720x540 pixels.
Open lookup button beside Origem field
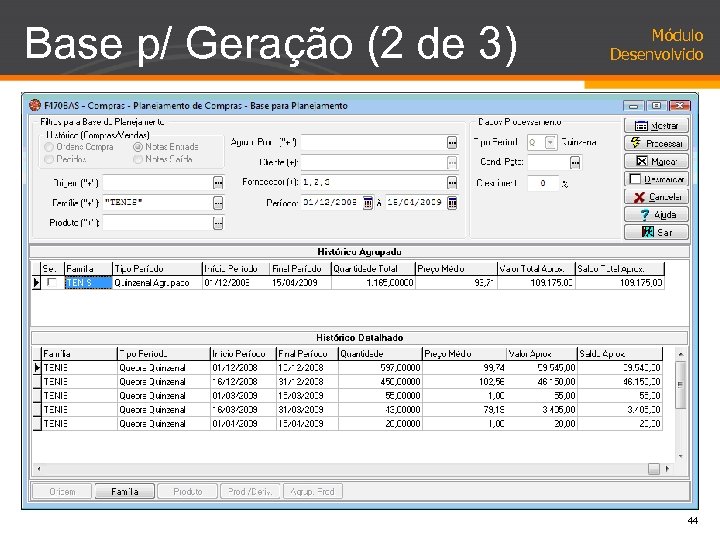218,183
